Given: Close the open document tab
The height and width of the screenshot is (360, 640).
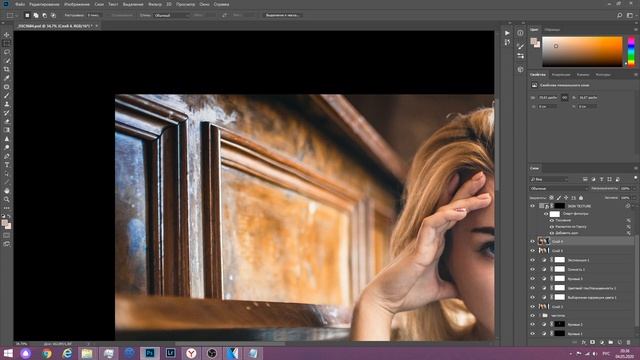Looking at the screenshot, I should (97, 25).
